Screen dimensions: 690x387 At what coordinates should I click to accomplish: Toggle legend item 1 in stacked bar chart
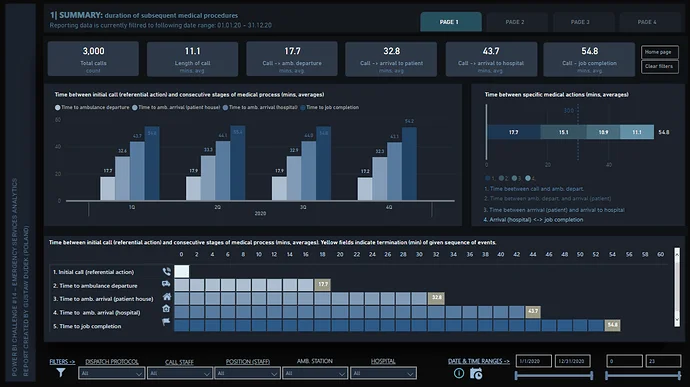[x=490, y=178]
